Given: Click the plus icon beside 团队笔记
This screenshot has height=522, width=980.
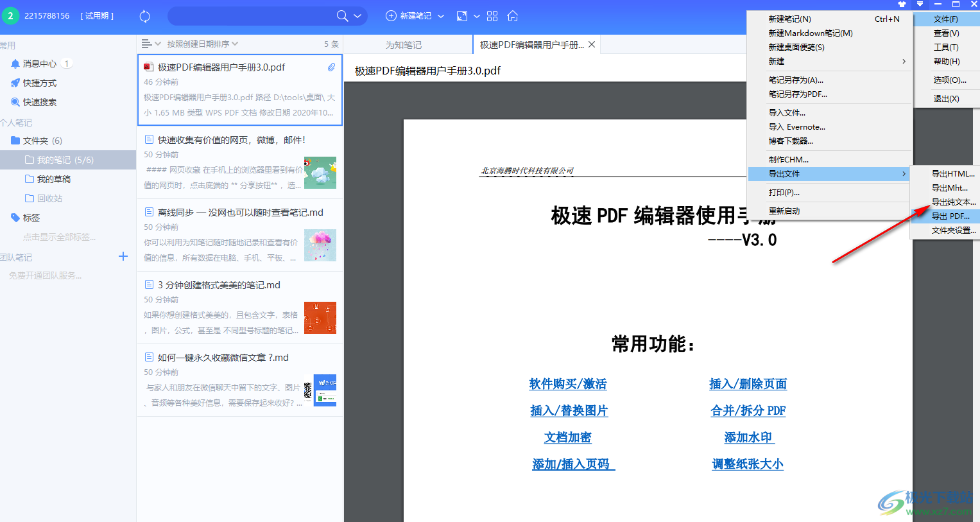Looking at the screenshot, I should (123, 257).
